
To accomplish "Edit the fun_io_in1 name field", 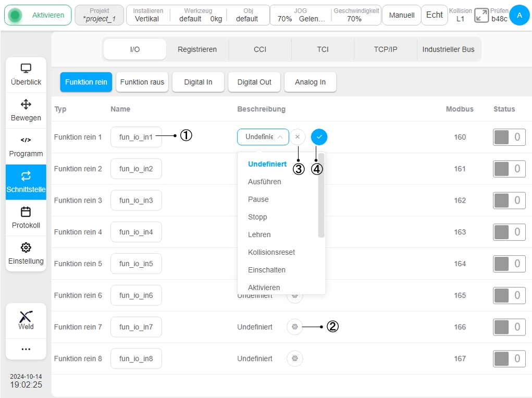I will pos(136,137).
